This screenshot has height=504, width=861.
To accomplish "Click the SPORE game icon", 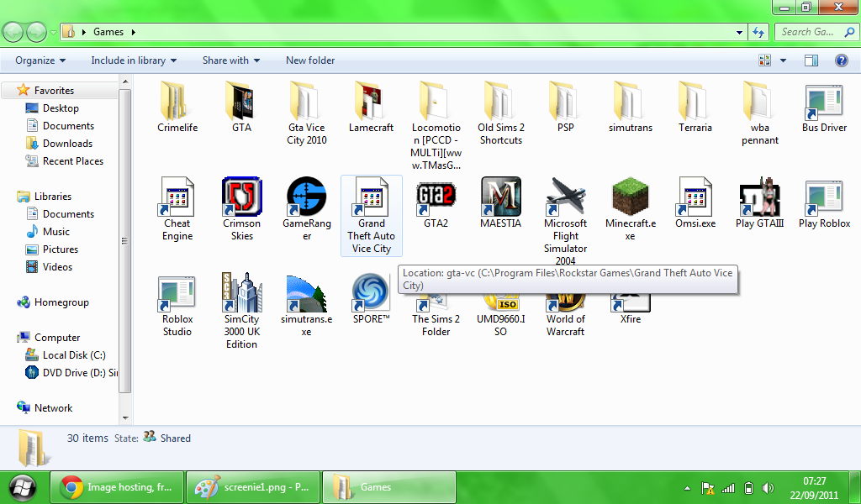I will click(x=371, y=293).
